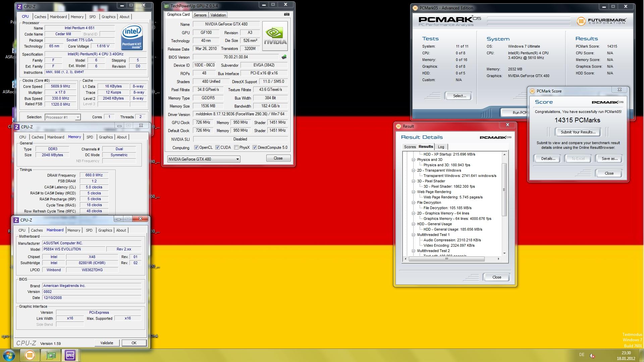
Task: Click the DE language indicator
Action: [x=582, y=355]
